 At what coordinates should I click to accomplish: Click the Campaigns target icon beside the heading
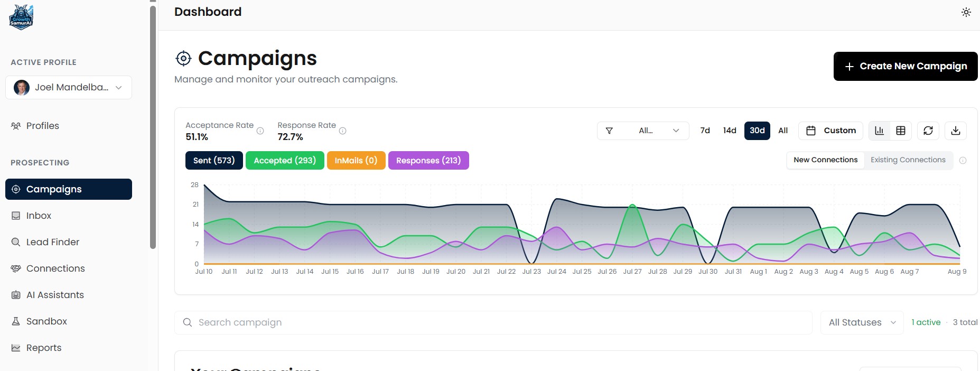[183, 58]
